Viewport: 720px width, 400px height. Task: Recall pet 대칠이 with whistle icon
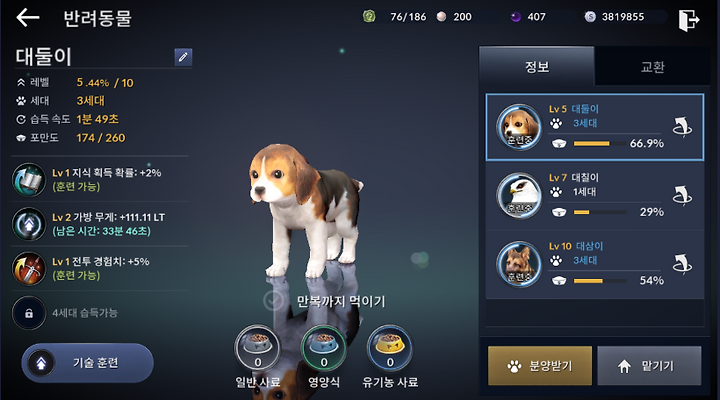pos(682,196)
